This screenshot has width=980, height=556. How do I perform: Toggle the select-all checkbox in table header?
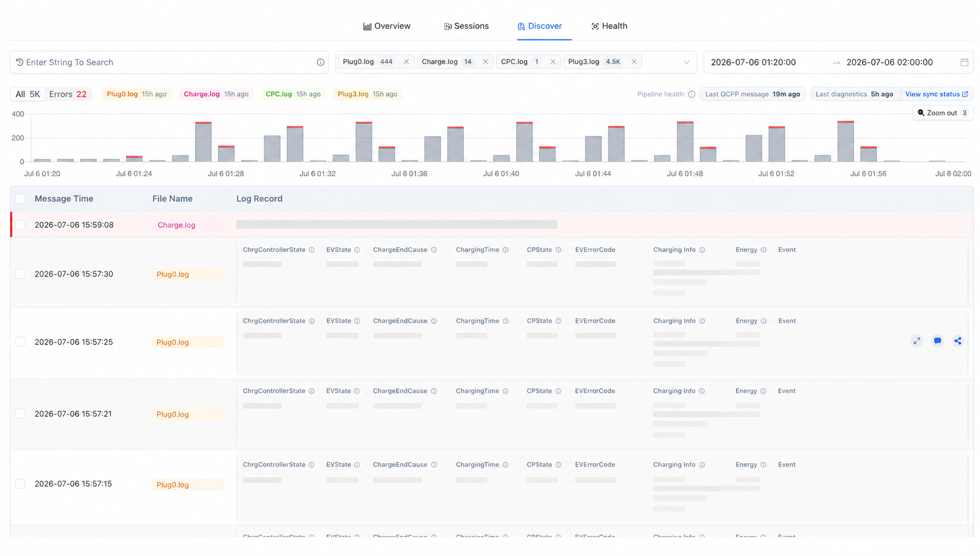tap(21, 199)
